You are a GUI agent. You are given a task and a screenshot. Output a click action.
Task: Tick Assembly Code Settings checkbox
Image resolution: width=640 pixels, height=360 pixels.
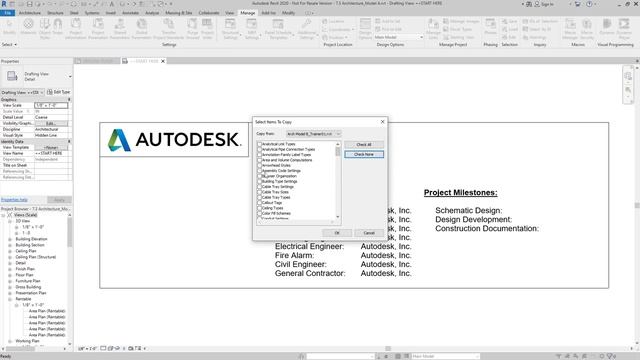tap(259, 171)
